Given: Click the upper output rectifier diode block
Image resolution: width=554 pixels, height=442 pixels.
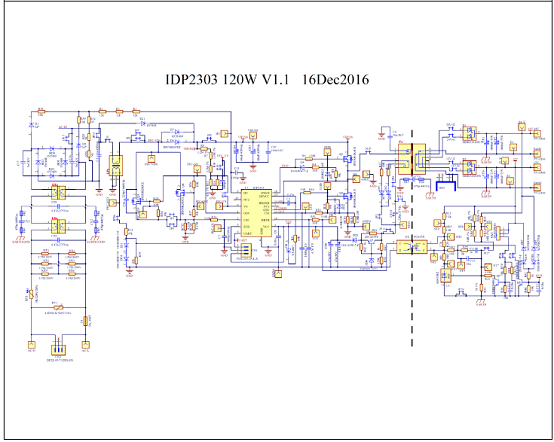Looking at the screenshot, I should pyautogui.click(x=470, y=134).
